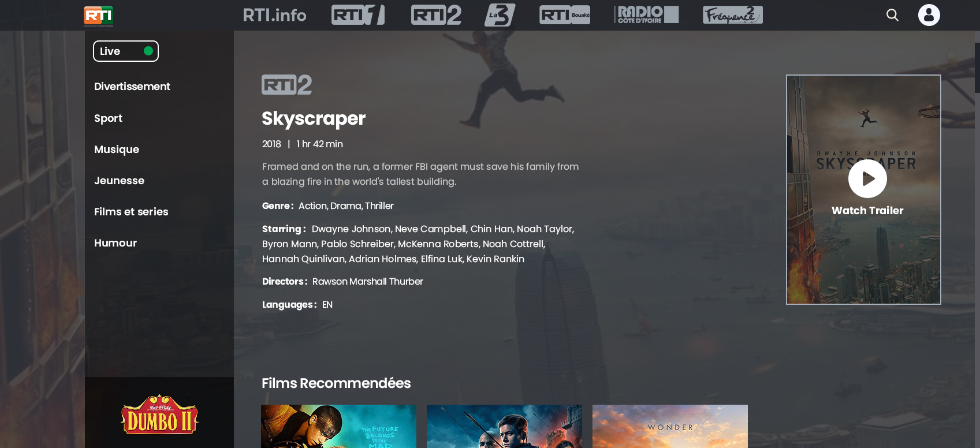The image size is (980, 448).
Task: Click the director name Rawson Marshall Thurber
Action: (x=368, y=282)
